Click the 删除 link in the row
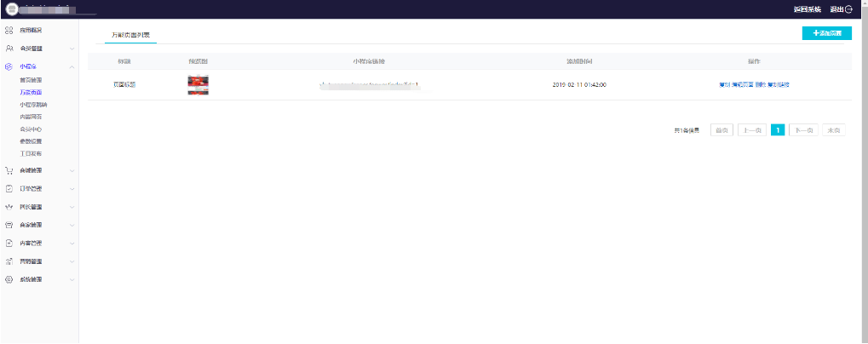868x344 pixels. [x=760, y=85]
